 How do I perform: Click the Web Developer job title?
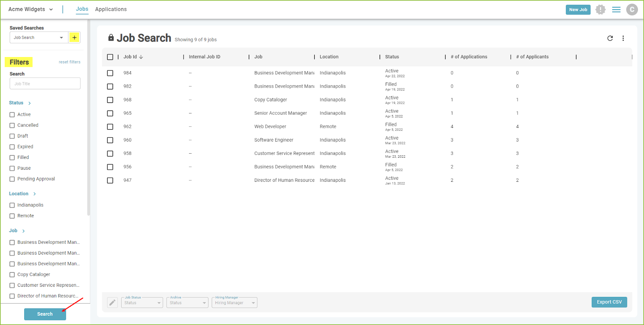pyautogui.click(x=270, y=127)
